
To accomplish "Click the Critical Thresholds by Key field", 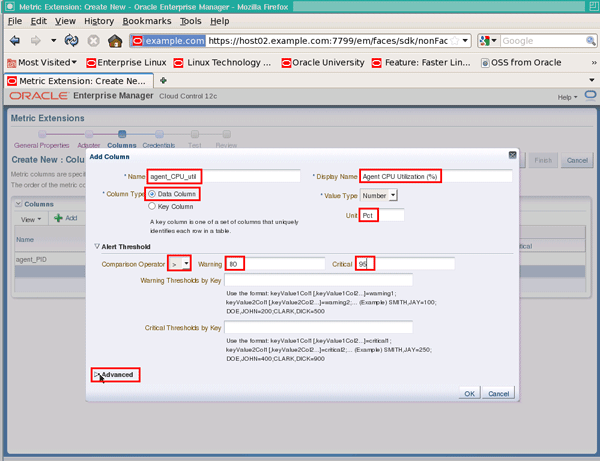I will 318,327.
